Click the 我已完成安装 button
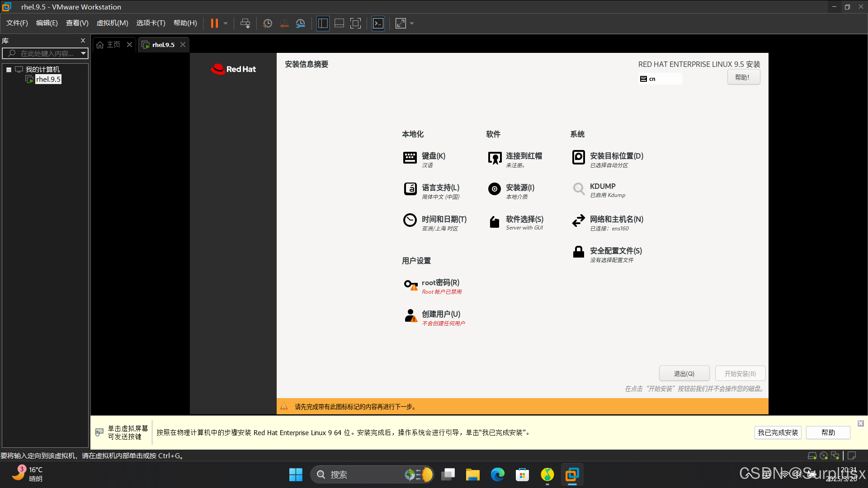The width and height of the screenshot is (868, 488). pos(778,432)
